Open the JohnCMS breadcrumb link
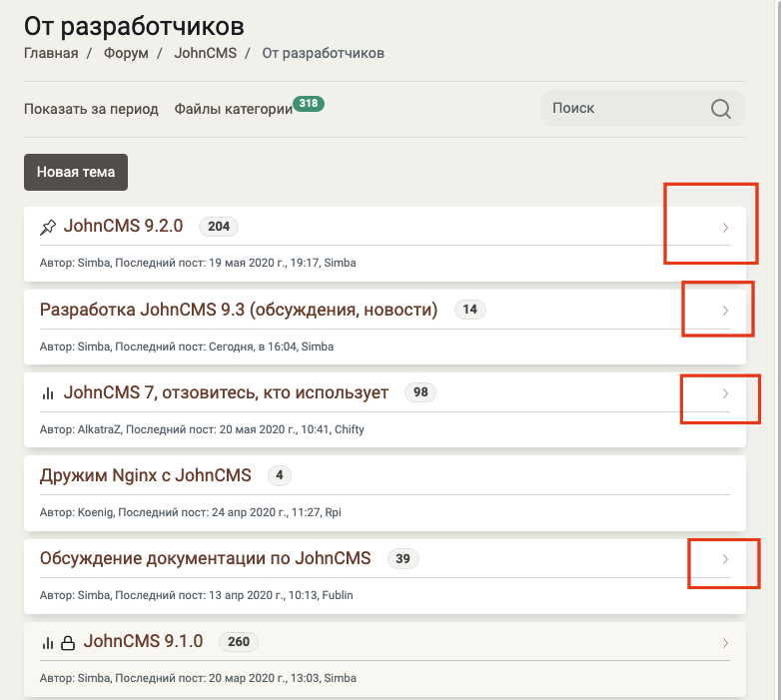Screen dimensions: 781x700 coord(205,53)
